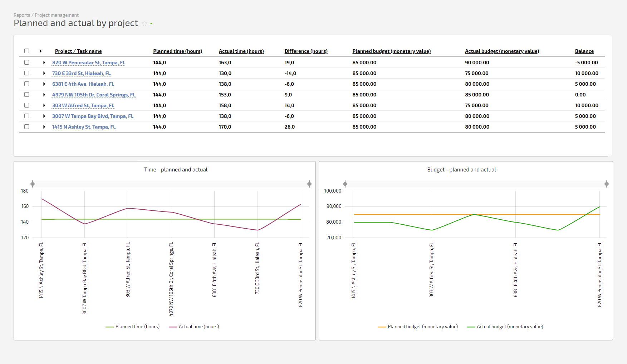This screenshot has height=364, width=627.
Task: Open the Reports breadcrumb link
Action: (22, 15)
